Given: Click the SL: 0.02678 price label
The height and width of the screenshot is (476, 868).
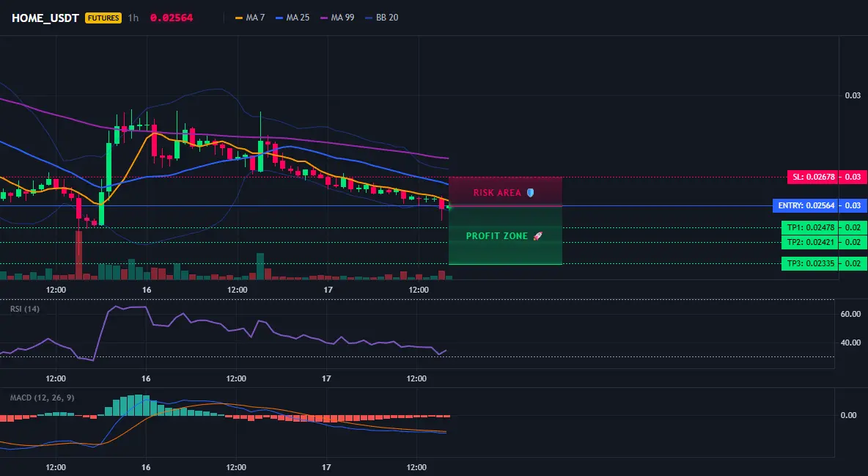Looking at the screenshot, I should [x=813, y=177].
